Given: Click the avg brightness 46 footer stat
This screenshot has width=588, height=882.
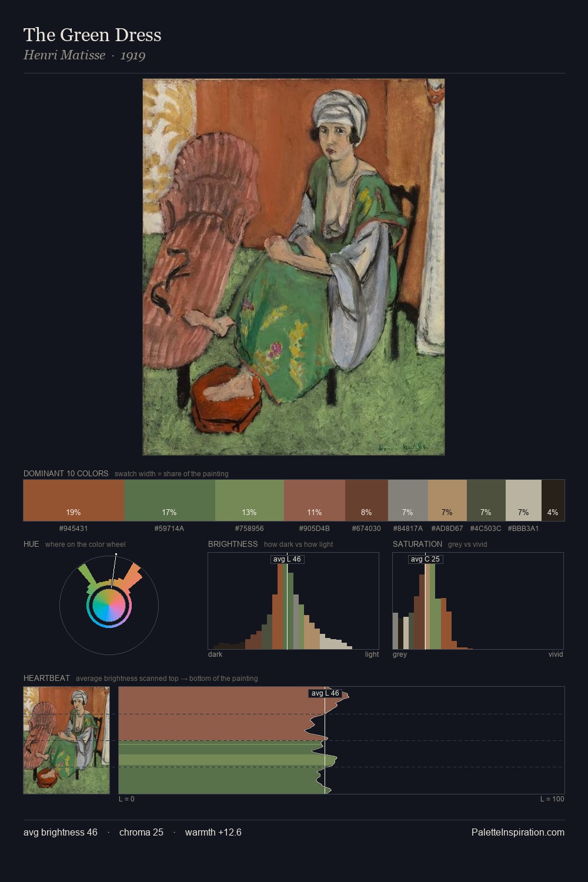Looking at the screenshot, I should (x=61, y=832).
